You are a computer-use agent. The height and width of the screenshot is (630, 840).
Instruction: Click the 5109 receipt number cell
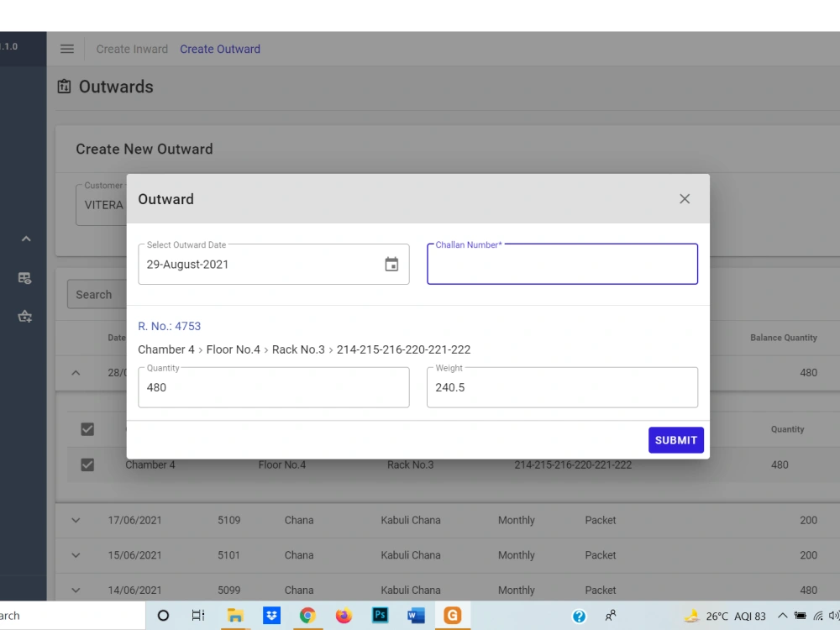pos(228,520)
